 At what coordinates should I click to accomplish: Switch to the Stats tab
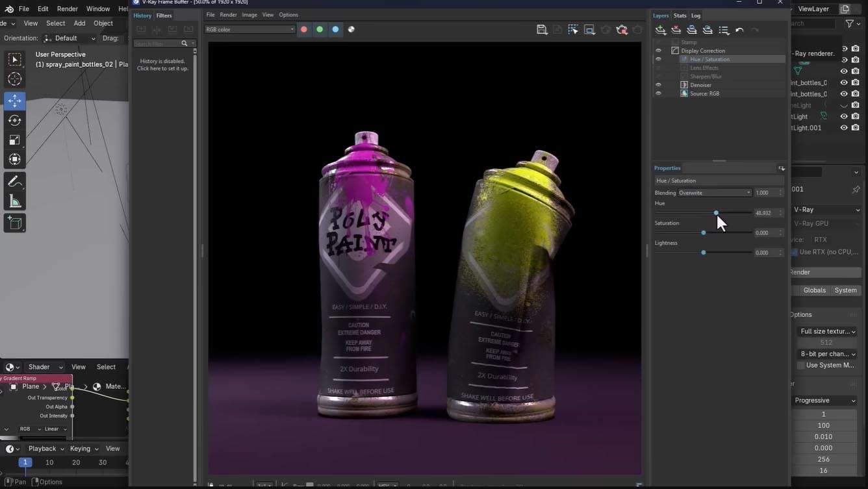point(680,16)
